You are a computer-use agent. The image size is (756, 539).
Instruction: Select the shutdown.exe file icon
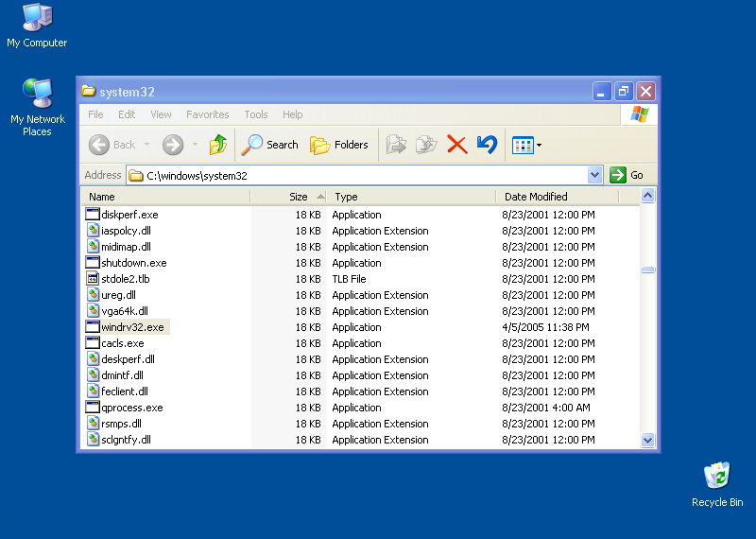coord(93,263)
